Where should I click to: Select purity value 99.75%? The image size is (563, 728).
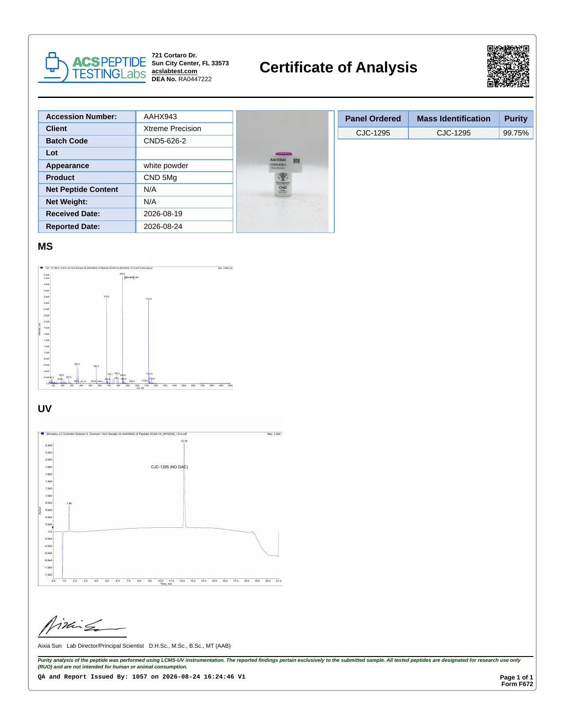tap(516, 133)
